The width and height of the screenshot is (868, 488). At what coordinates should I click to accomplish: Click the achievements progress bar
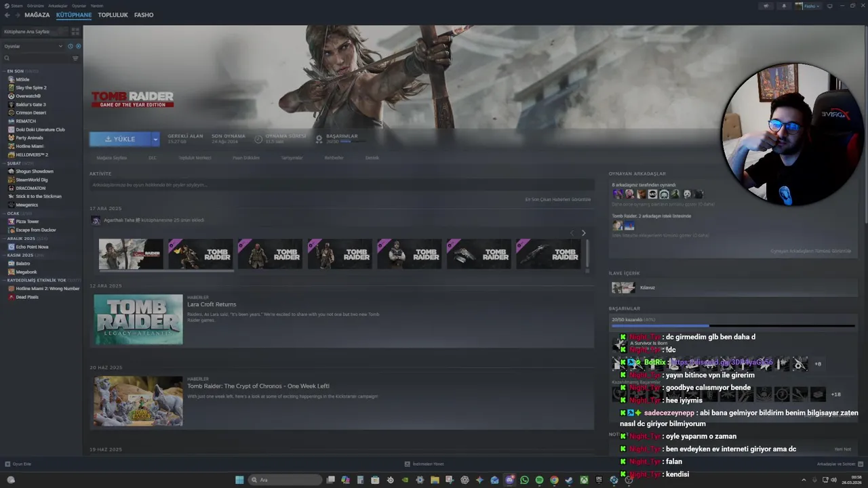733,325
